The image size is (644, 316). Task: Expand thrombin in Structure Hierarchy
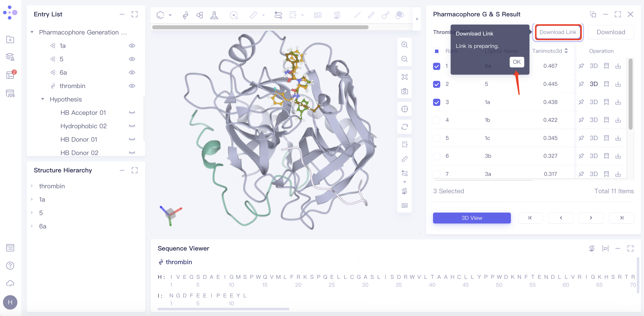point(32,186)
